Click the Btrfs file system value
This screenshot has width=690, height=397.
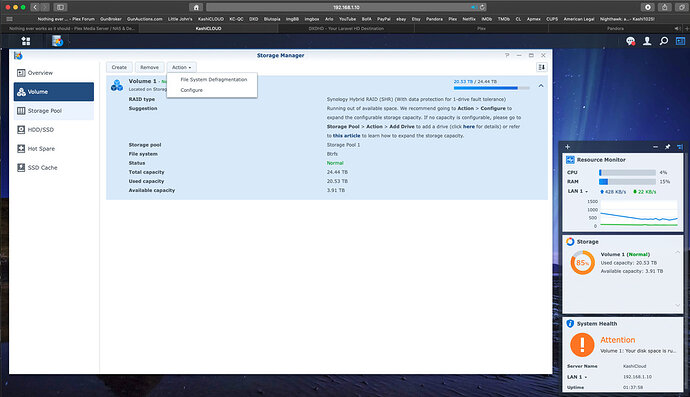click(332, 154)
